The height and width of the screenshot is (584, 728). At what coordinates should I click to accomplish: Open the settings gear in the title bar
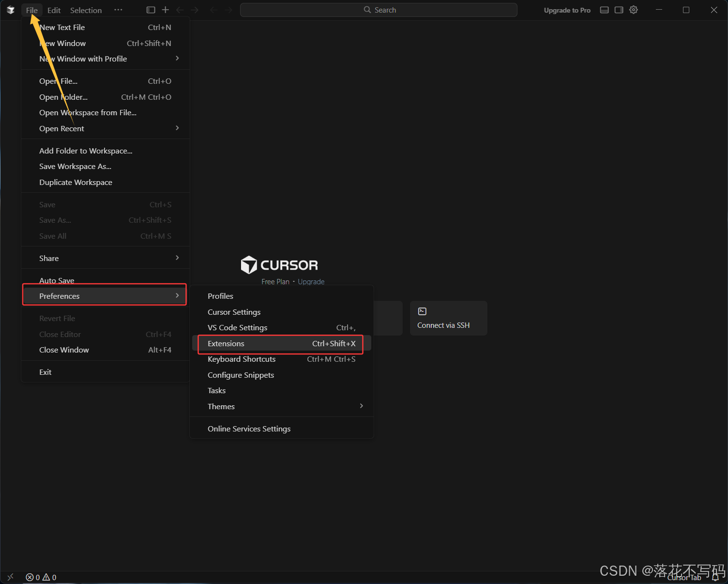point(634,10)
